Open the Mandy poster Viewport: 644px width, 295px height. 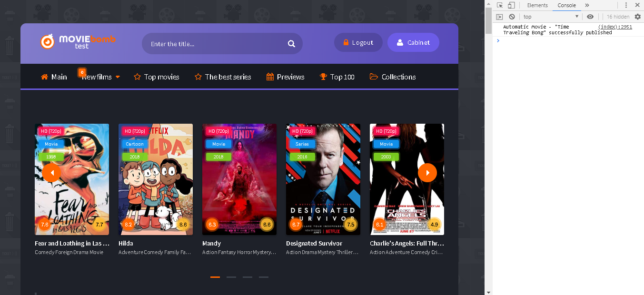click(239, 179)
